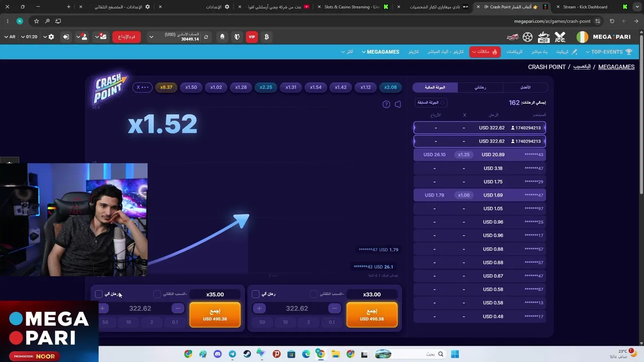Cash out USD 490.38 in x35.00 panel
644x362 pixels.
point(215,315)
